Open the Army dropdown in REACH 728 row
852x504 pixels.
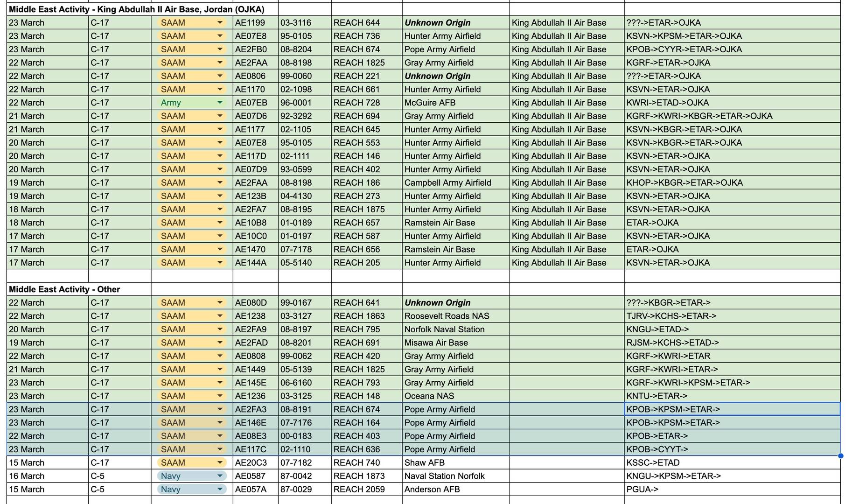point(219,103)
